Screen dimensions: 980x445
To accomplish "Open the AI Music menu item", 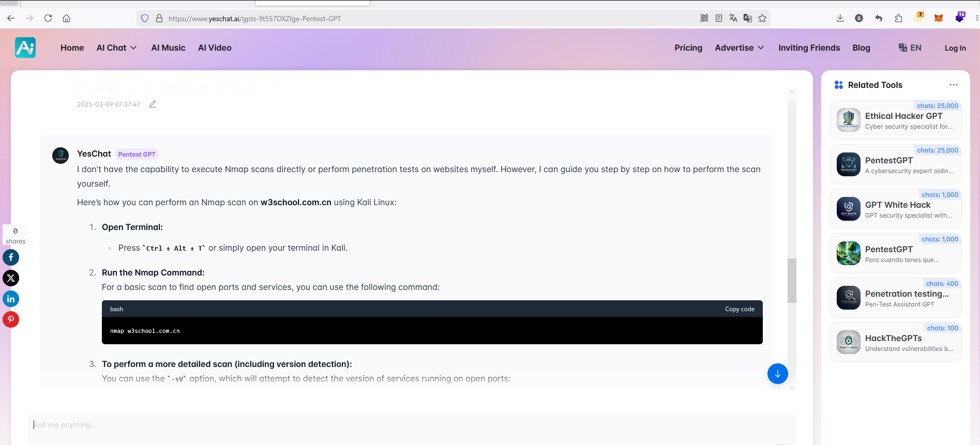I will (x=168, y=48).
